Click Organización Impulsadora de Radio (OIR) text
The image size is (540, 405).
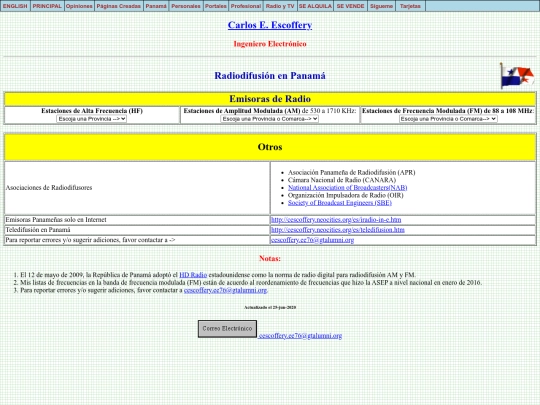click(x=346, y=195)
